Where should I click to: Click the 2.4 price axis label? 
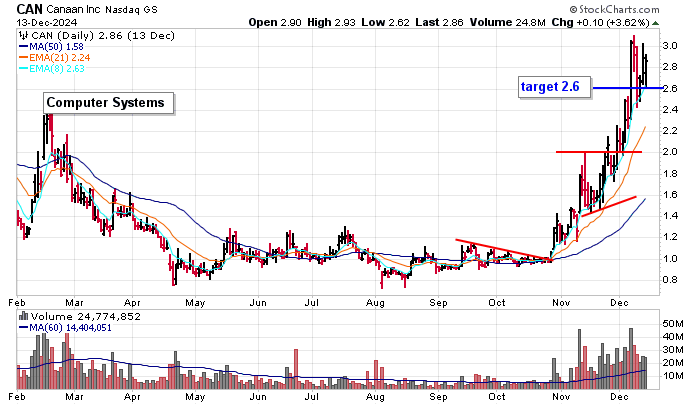pyautogui.click(x=670, y=109)
